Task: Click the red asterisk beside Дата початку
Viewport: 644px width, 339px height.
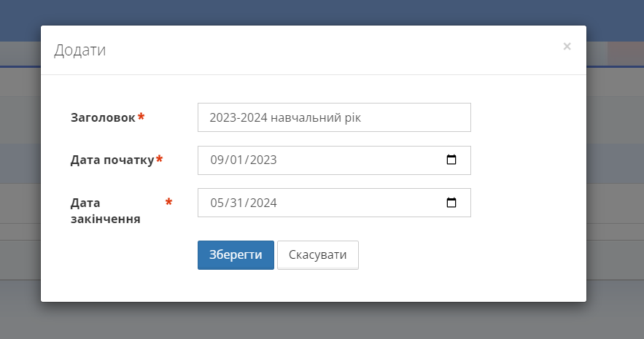Action: pos(159,160)
